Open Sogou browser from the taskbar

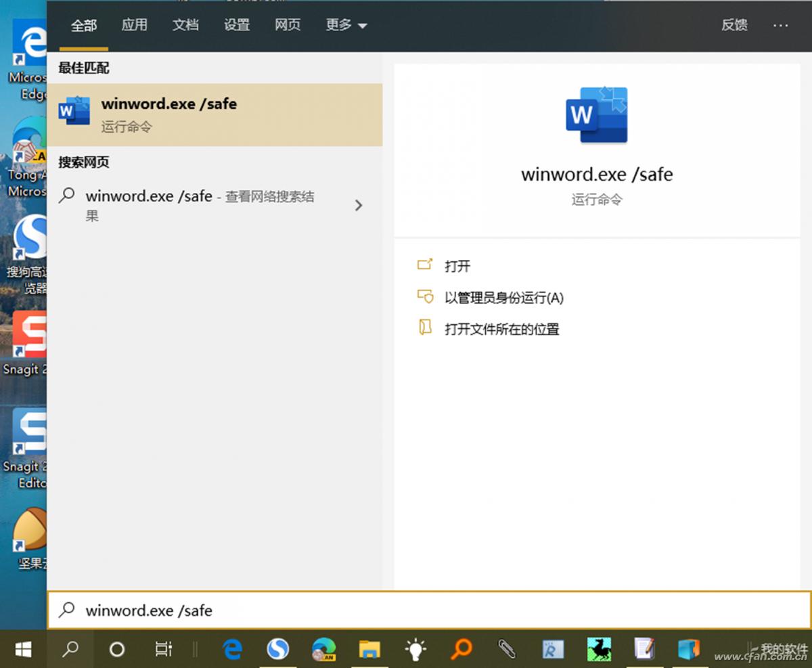pos(278,648)
